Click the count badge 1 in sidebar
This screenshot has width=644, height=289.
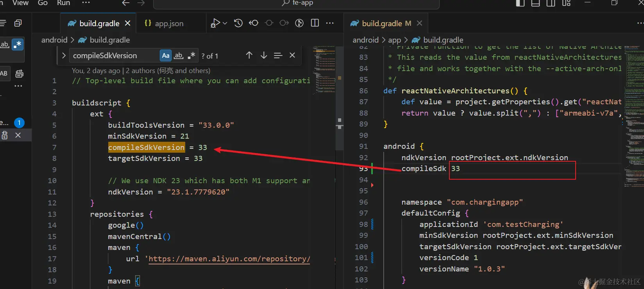(19, 123)
